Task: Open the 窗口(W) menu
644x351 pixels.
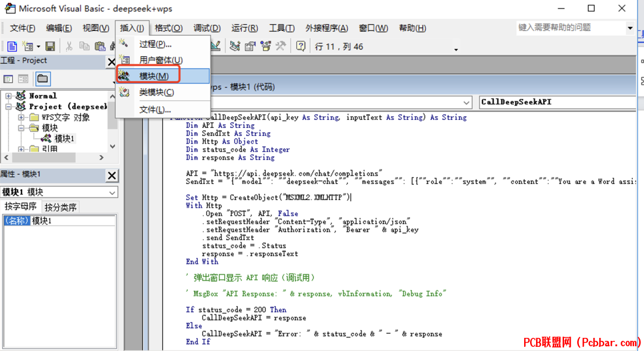Action: coord(373,28)
